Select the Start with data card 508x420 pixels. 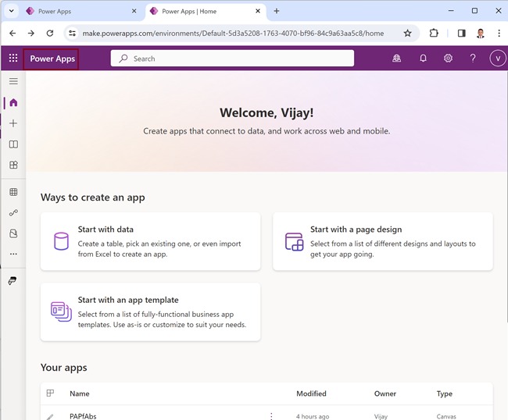[150, 241]
